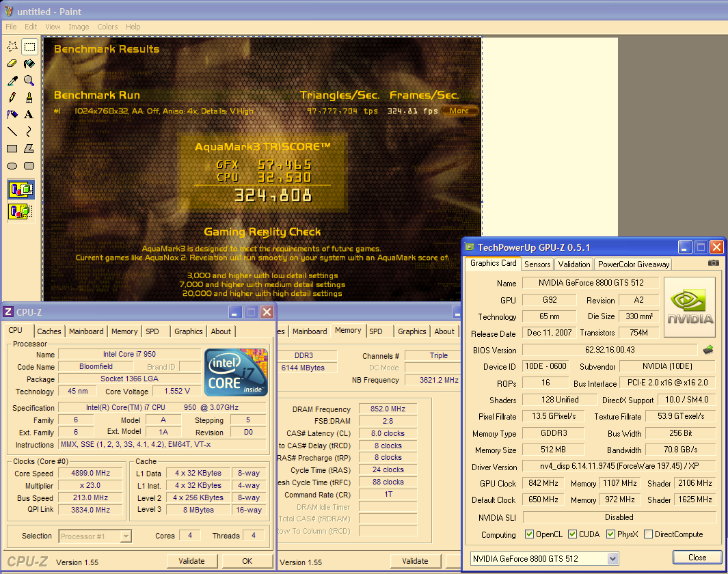Toggle the DirectCompute checkbox in GPU-Z

click(x=649, y=534)
